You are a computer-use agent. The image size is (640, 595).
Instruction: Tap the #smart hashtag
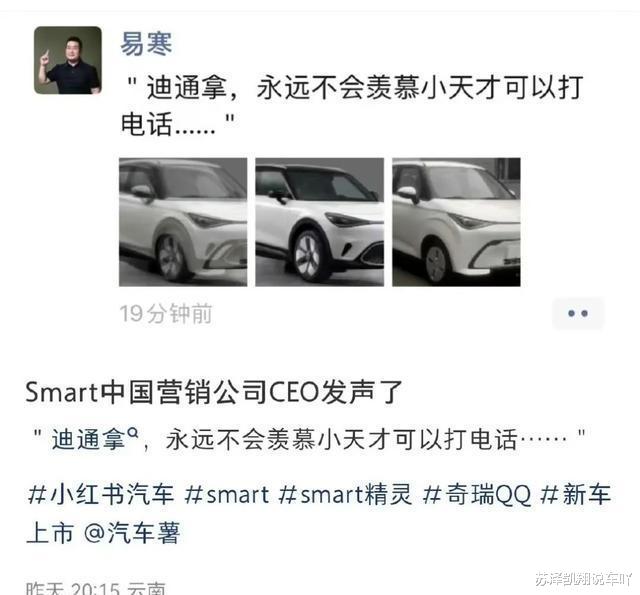[x=227, y=494]
